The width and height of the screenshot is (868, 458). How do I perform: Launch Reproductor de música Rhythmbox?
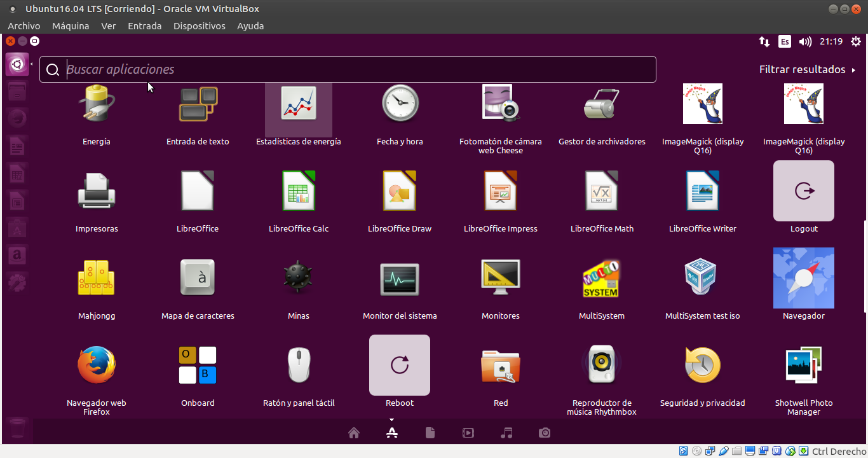pyautogui.click(x=602, y=365)
